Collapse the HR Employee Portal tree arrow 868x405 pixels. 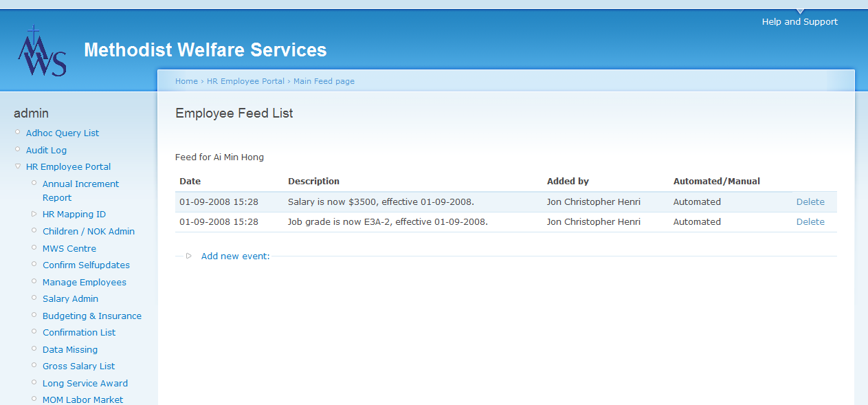(18, 166)
